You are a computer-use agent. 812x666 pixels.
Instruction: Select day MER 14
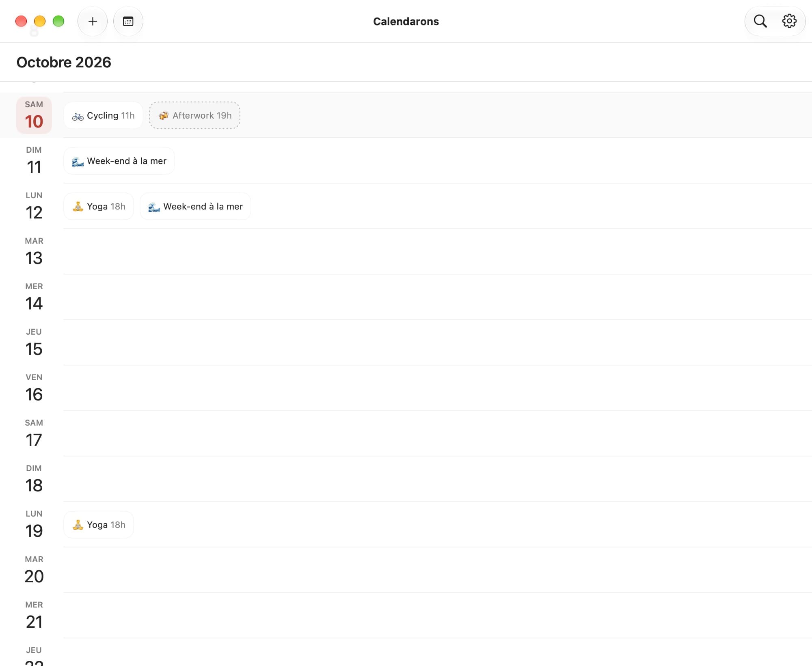coord(34,297)
